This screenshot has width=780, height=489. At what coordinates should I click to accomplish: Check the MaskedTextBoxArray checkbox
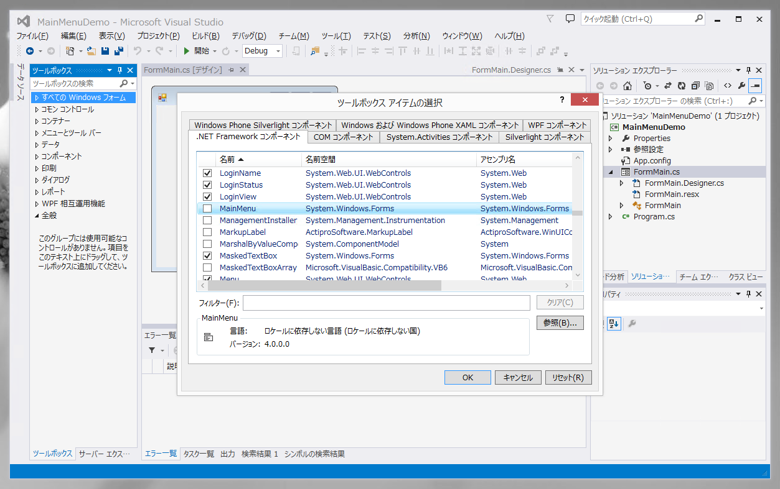click(207, 268)
